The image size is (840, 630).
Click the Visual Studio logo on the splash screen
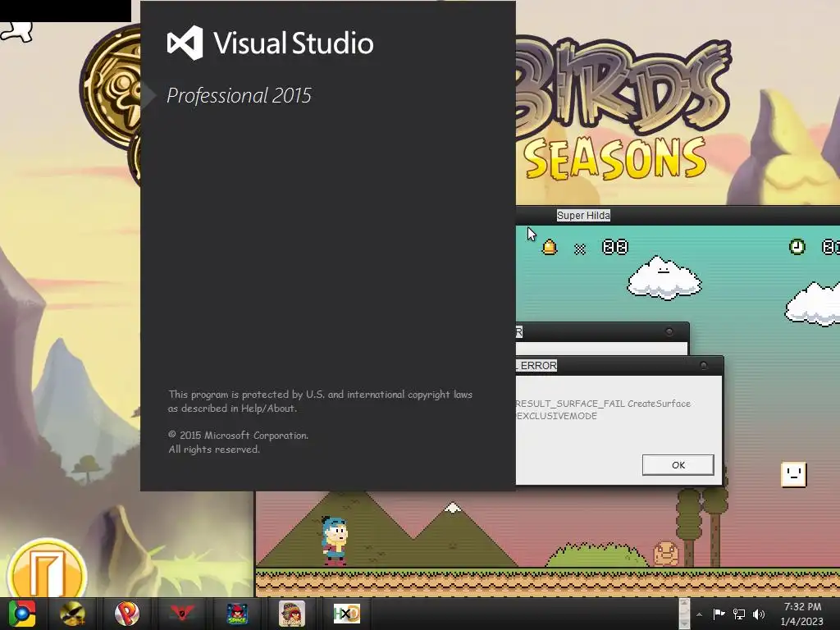185,43
